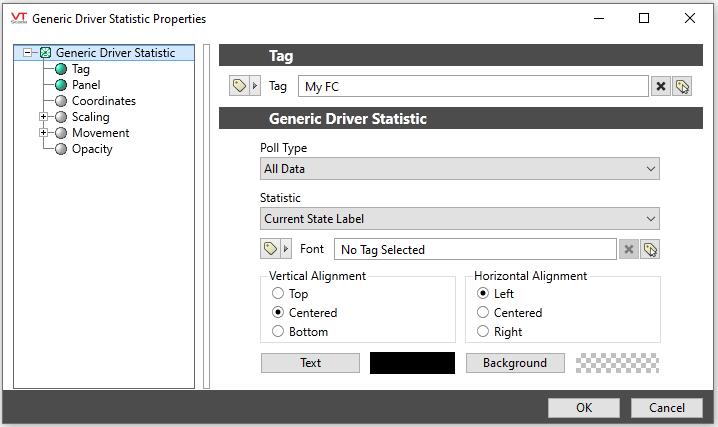Click the font tag browser icon
This screenshot has height=427, width=718.
pos(271,249)
